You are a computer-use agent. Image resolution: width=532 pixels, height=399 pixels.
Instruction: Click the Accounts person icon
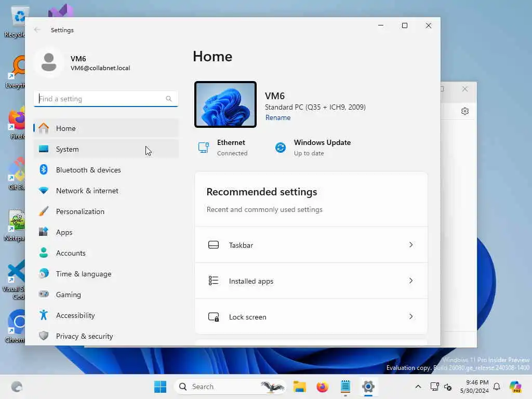tap(44, 253)
